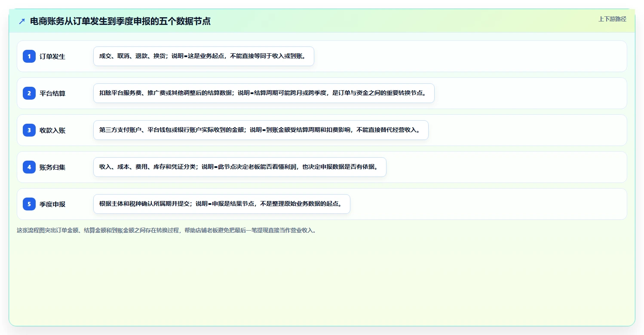Viewport: 644px width, 335px height.
Task: Select the 上下游路径 label in header
Action: point(612,19)
